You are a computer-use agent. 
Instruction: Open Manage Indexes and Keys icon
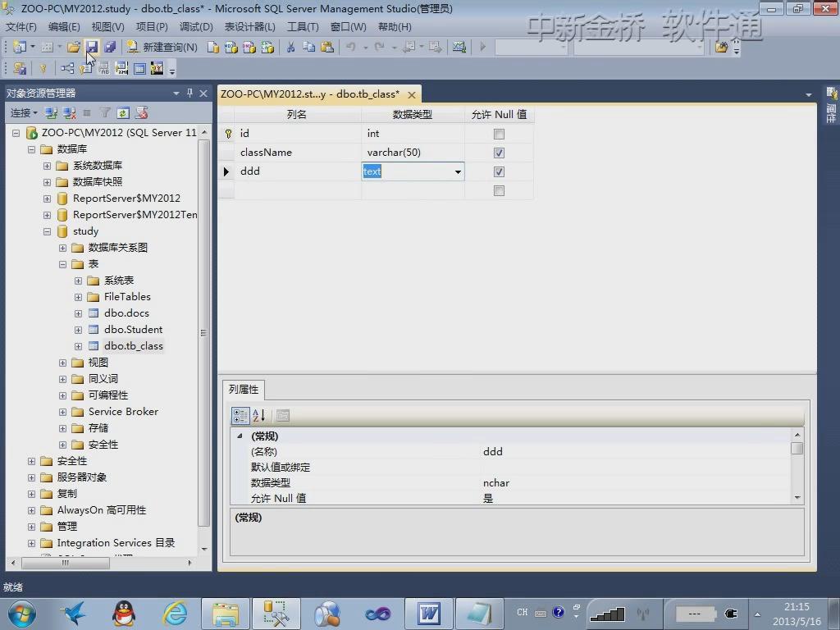coord(85,69)
